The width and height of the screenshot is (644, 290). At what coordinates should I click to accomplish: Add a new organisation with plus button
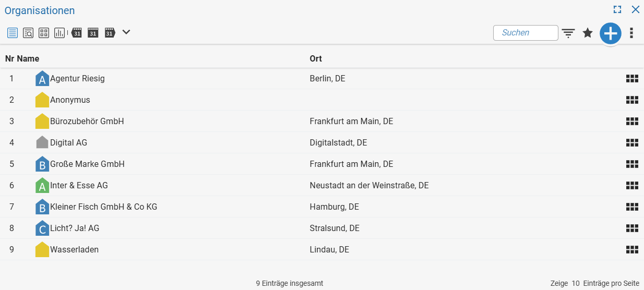point(610,33)
